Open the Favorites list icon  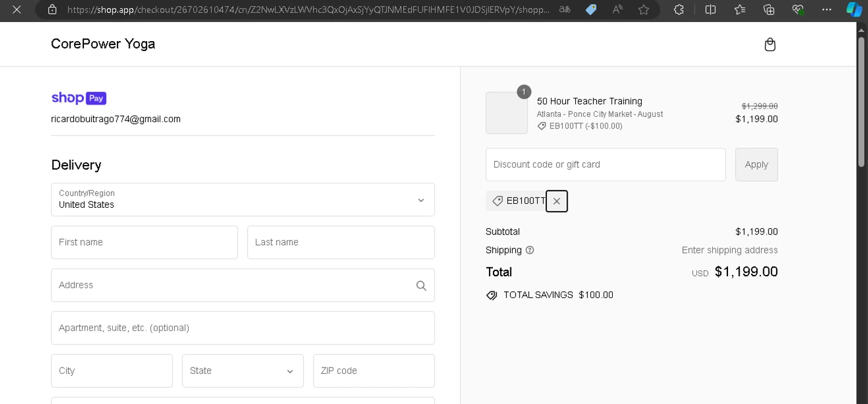tap(740, 10)
